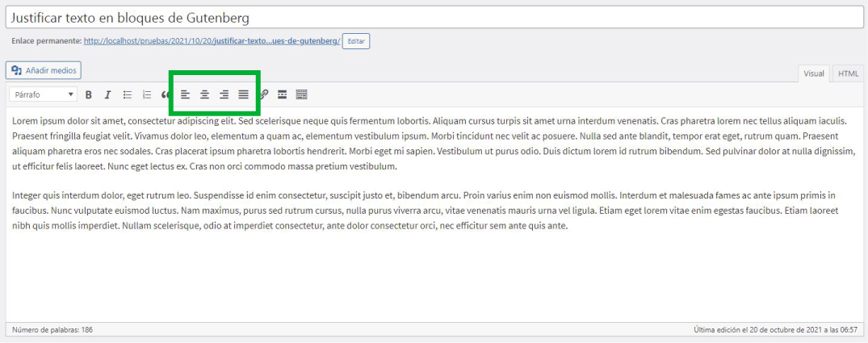Viewport: 868px width, 343px height.
Task: Insert a bulleted list
Action: (128, 94)
